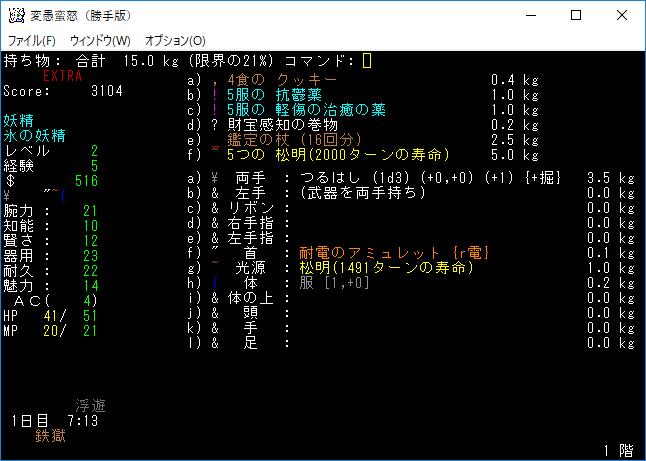Open the ウィンドウ(W) menu
This screenshot has height=461, width=646.
coord(100,40)
